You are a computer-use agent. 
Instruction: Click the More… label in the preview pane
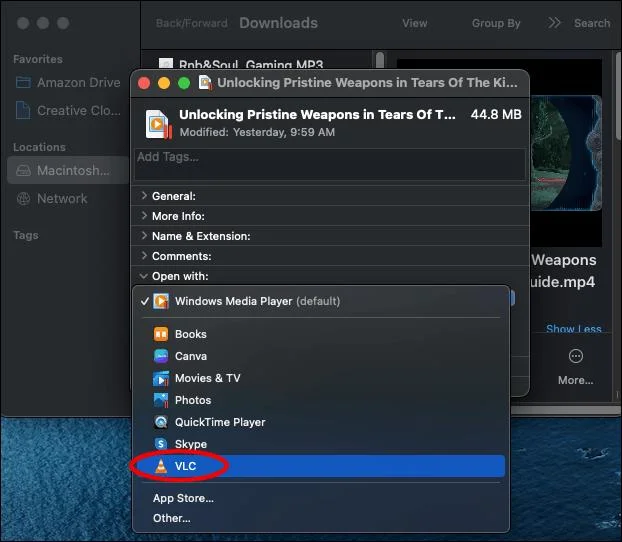(576, 380)
